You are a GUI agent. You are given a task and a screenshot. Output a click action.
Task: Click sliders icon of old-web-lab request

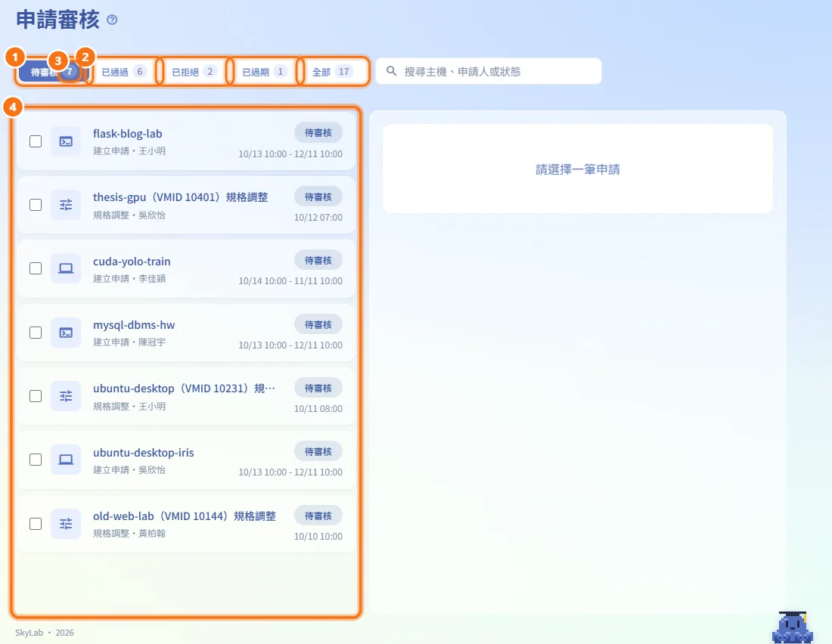66,524
